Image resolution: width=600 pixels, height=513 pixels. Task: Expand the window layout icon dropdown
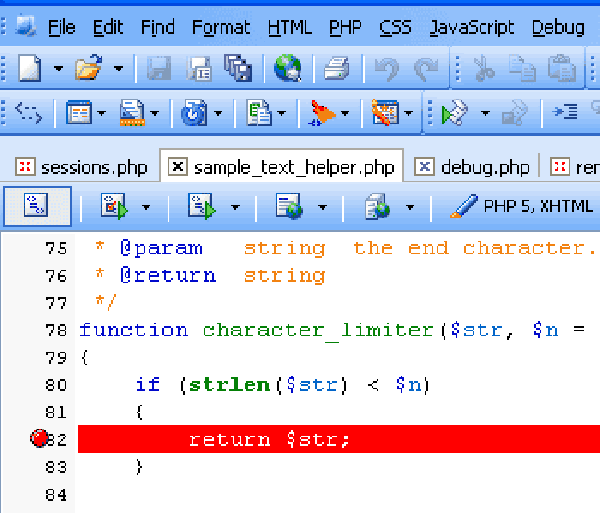click(101, 113)
